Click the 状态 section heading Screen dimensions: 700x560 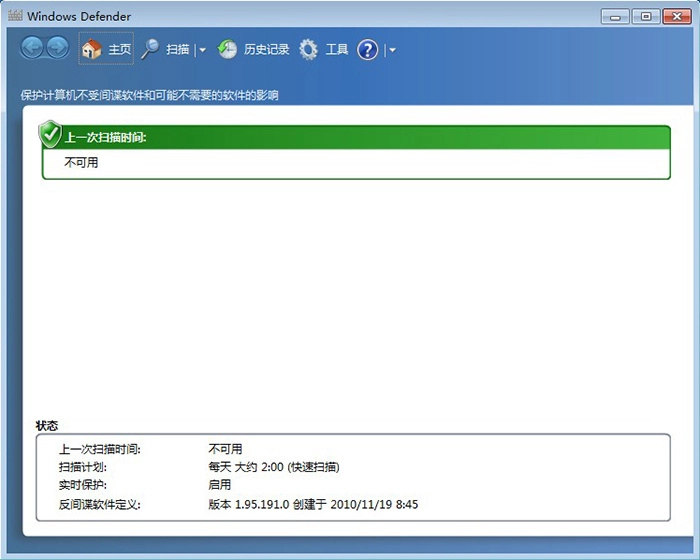47,426
